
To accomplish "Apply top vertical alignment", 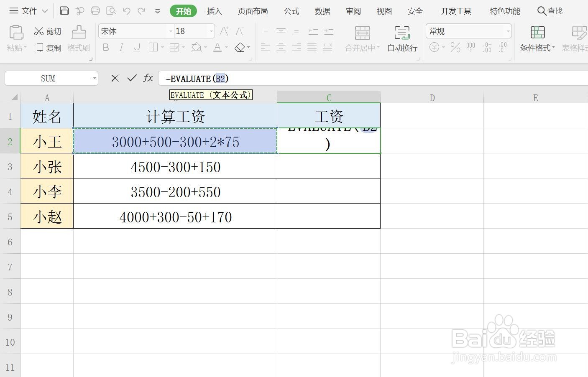I will [265, 31].
